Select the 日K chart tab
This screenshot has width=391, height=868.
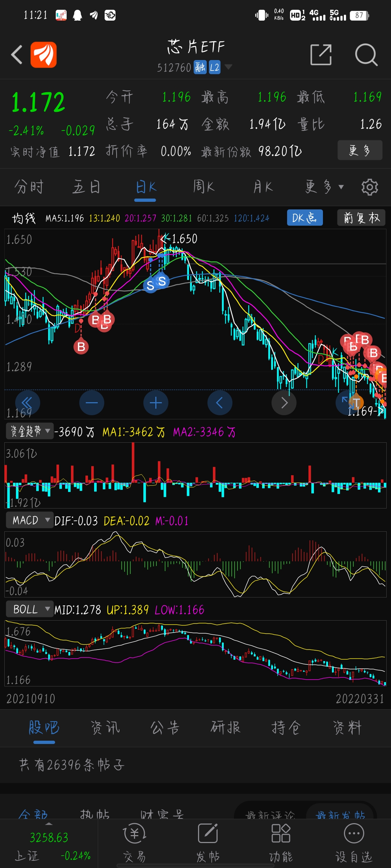click(x=146, y=187)
